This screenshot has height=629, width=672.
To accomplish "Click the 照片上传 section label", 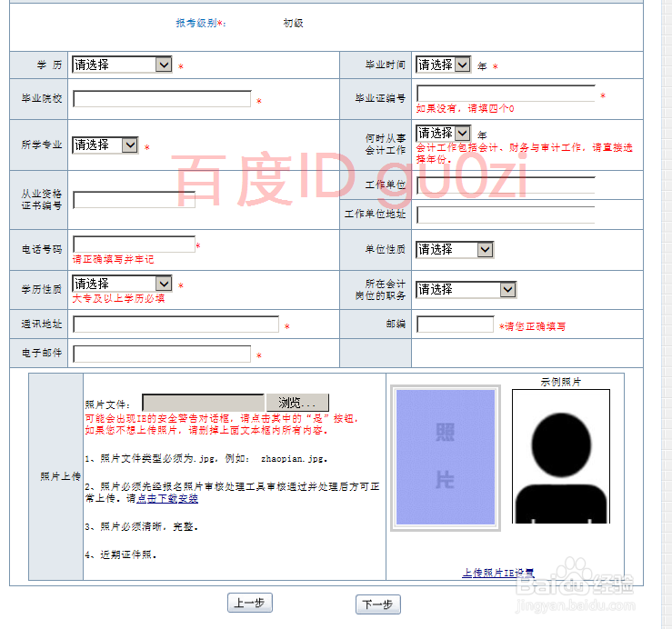I will click(60, 476).
